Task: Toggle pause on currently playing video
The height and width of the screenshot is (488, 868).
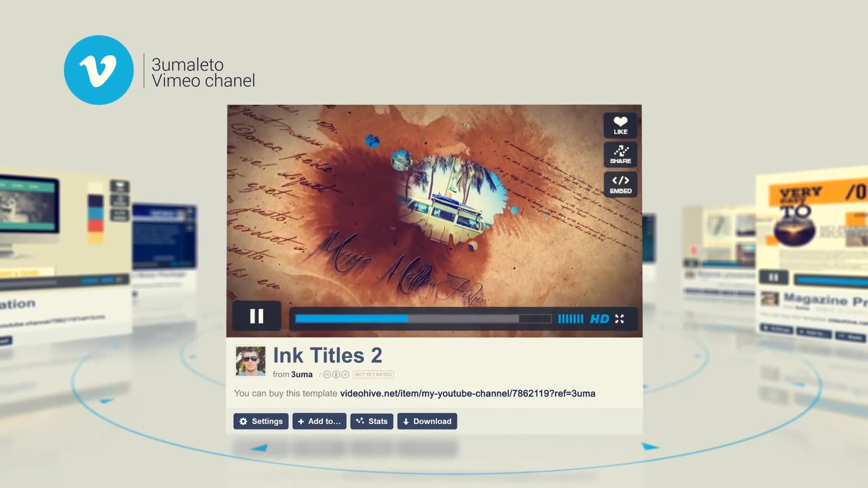Action: click(257, 316)
